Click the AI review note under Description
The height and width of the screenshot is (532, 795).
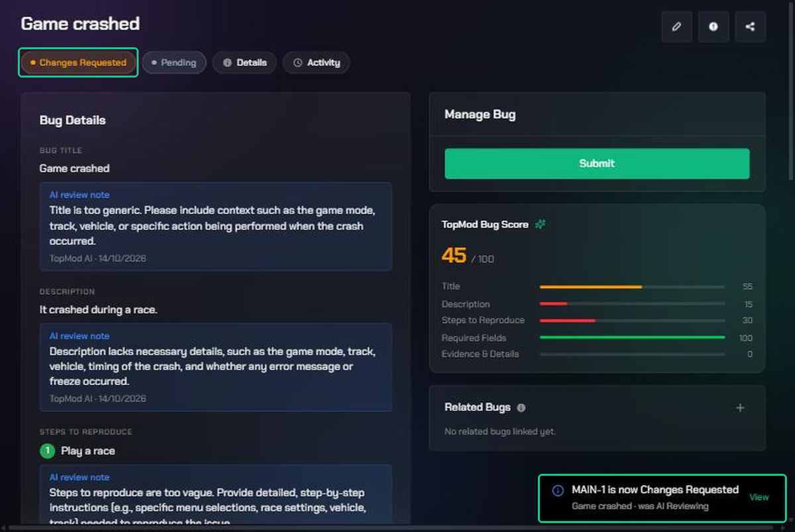(216, 367)
